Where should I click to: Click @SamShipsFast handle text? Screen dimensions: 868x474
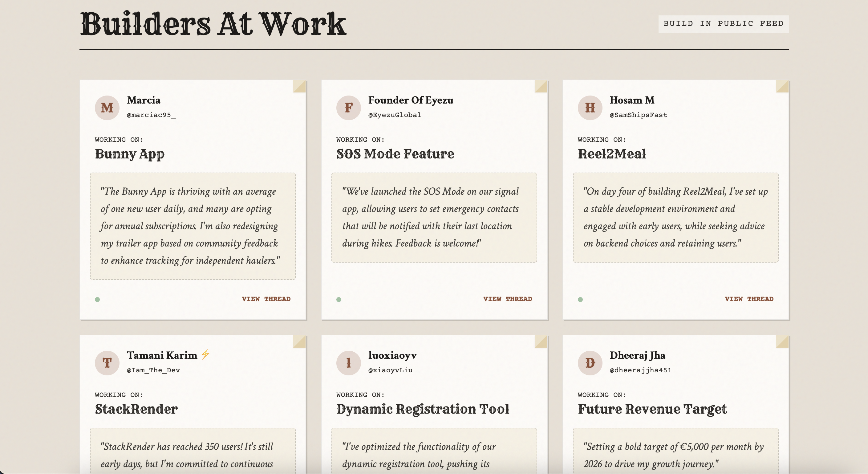[638, 115]
